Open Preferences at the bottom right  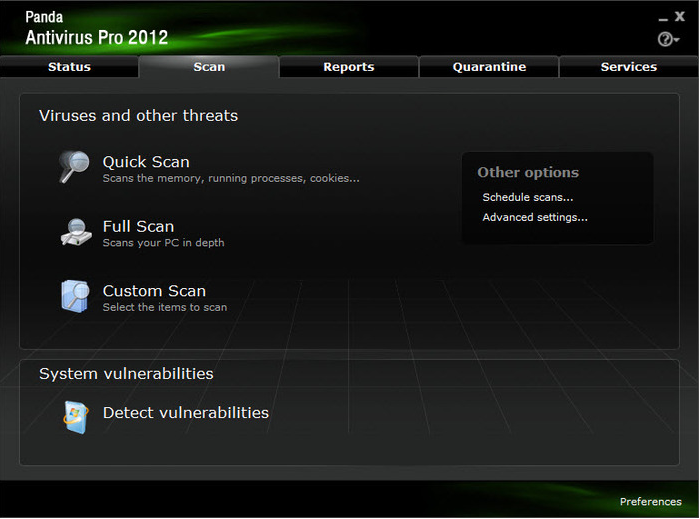click(x=650, y=502)
